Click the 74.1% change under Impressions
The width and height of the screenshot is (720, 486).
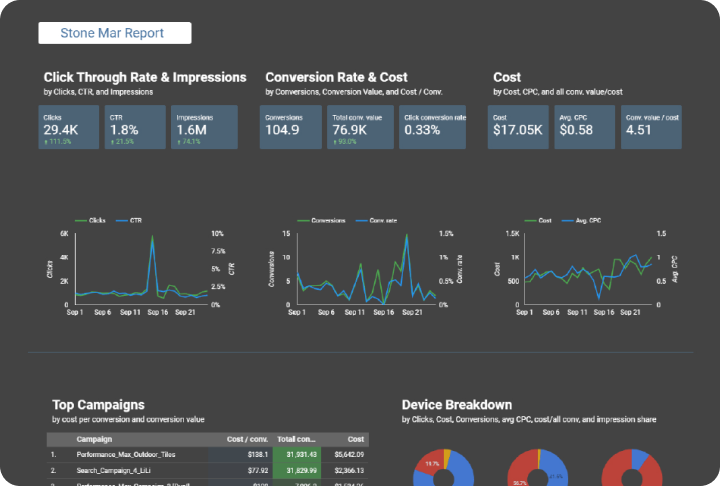coord(189,141)
